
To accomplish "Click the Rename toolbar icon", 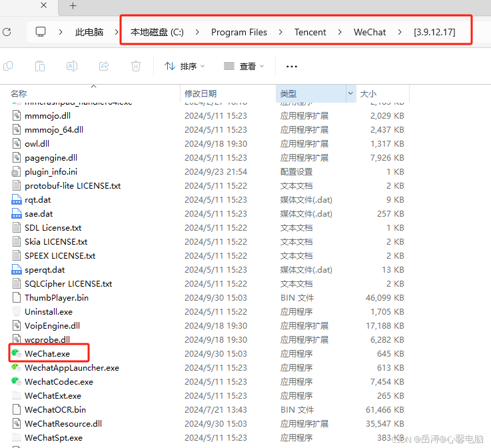I will [72, 66].
